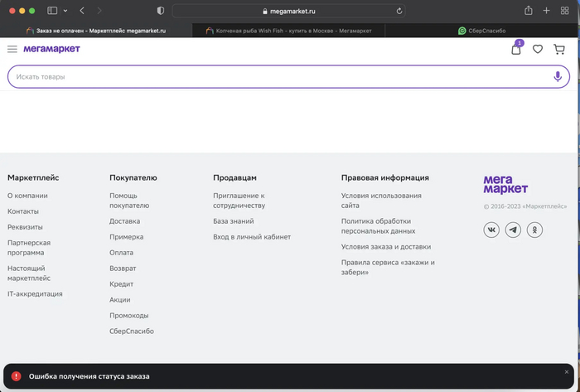Open favorites heart icon
The height and width of the screenshot is (392, 580).
538,50
